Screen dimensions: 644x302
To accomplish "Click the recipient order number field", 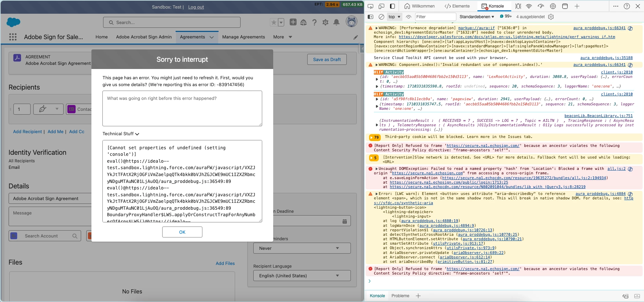I will tap(22, 109).
